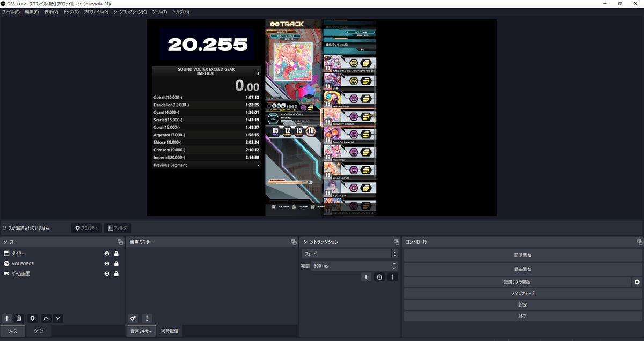Image resolution: width=644 pixels, height=341 pixels.
Task: Click the 仮想カメラ settings gear icon
Action: coord(636,281)
